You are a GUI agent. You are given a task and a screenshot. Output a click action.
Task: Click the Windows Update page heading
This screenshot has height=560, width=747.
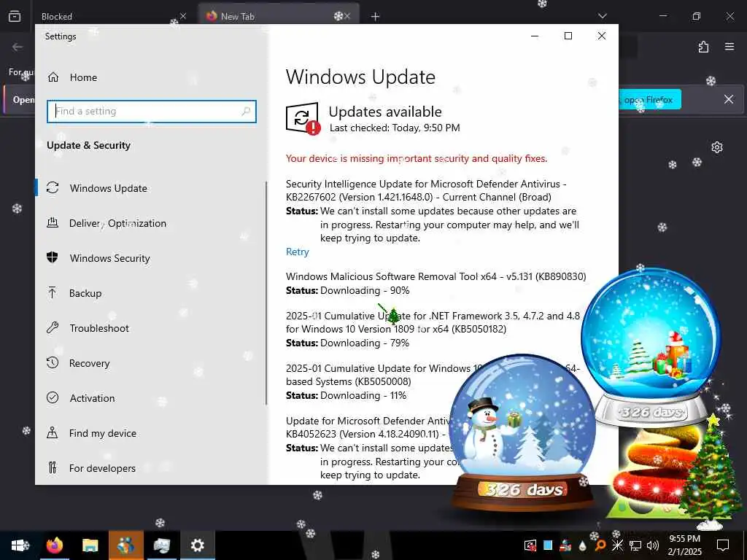(360, 77)
